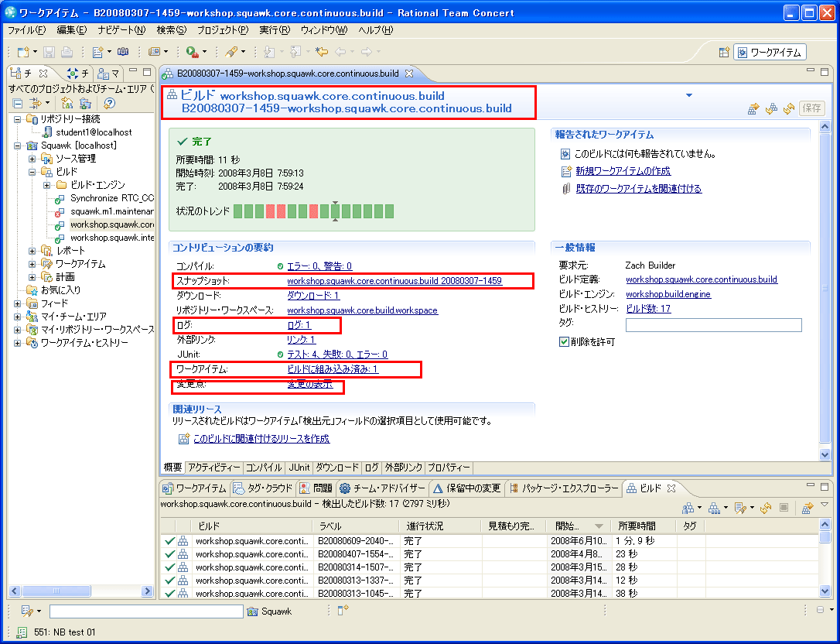
Task: Minimize the Team Artifacts left panel
Action: tap(133, 71)
